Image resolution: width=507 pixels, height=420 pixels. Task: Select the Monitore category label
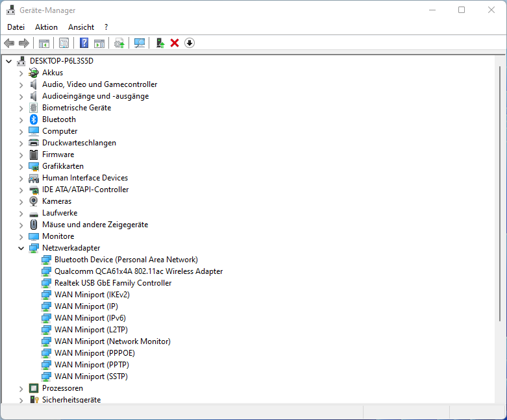pos(58,236)
